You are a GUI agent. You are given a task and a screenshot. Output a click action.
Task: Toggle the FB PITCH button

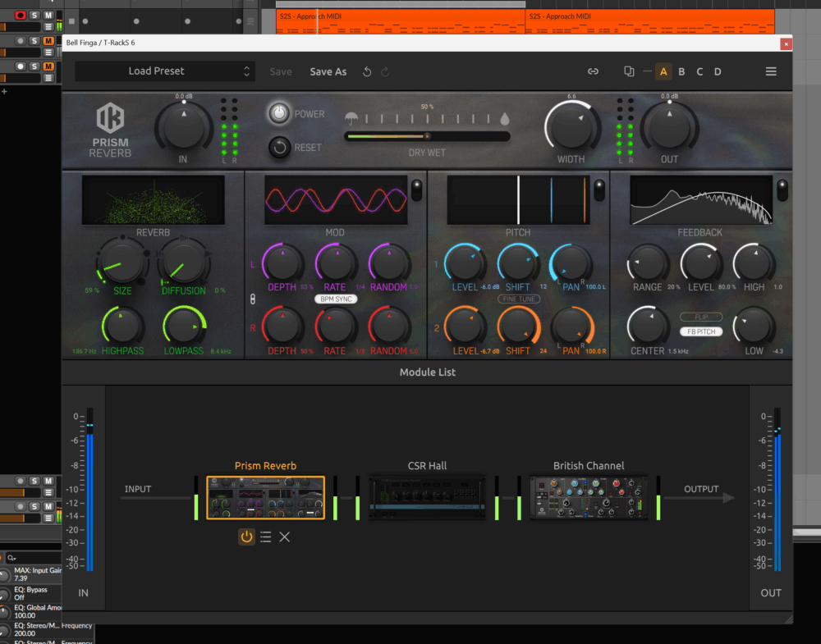point(701,331)
